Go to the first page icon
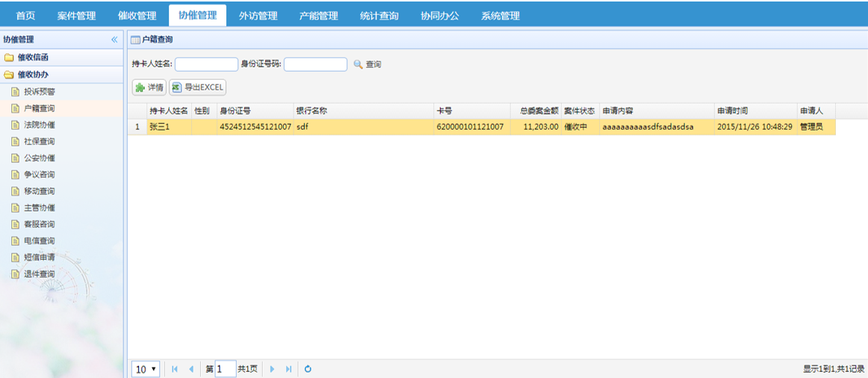 (175, 369)
